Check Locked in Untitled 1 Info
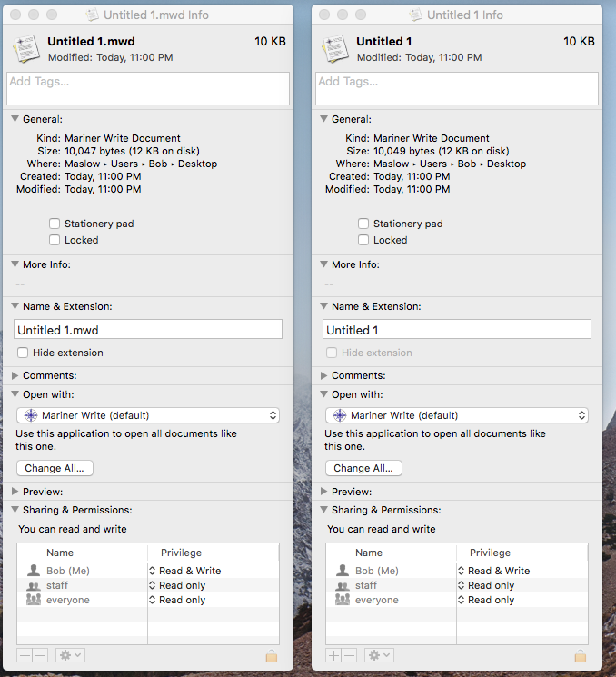616x677 pixels. tap(363, 240)
